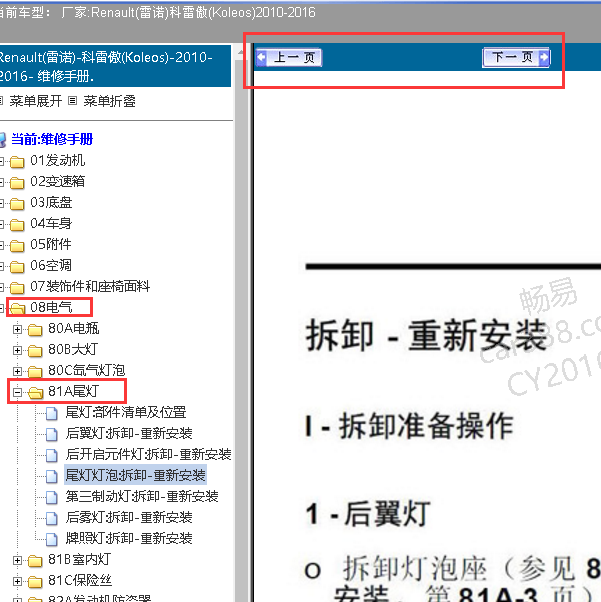The image size is (601, 602).
Task: Click 菜单折叠 to collapse all menus
Action: [x=109, y=101]
